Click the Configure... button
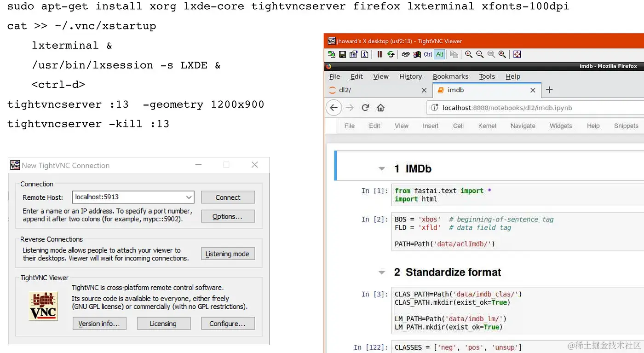Screen dimensions: 644x353 point(227,324)
